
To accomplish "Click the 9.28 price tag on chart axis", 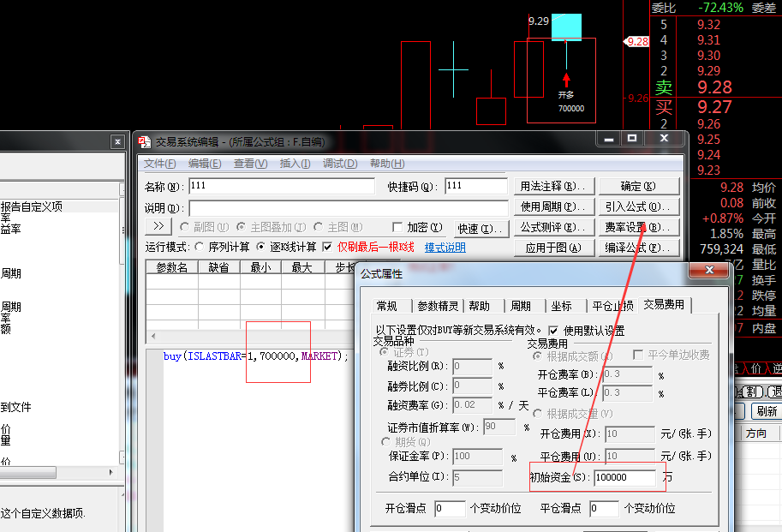I will click(637, 41).
